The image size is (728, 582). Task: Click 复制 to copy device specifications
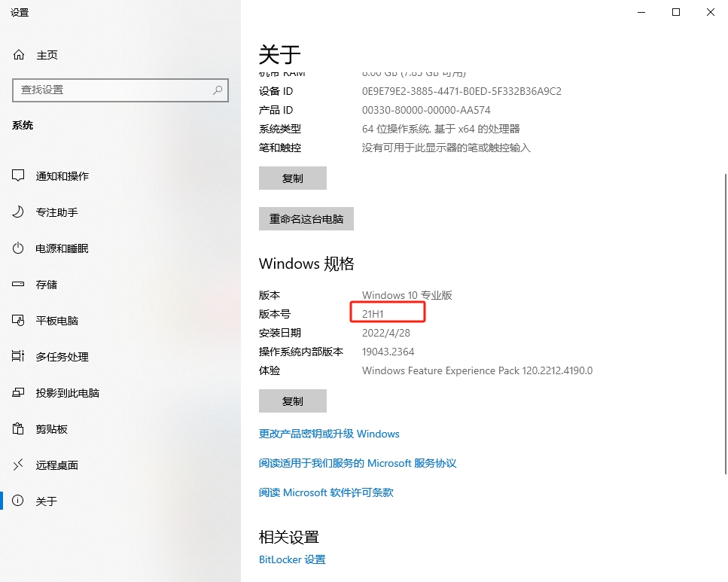292,178
